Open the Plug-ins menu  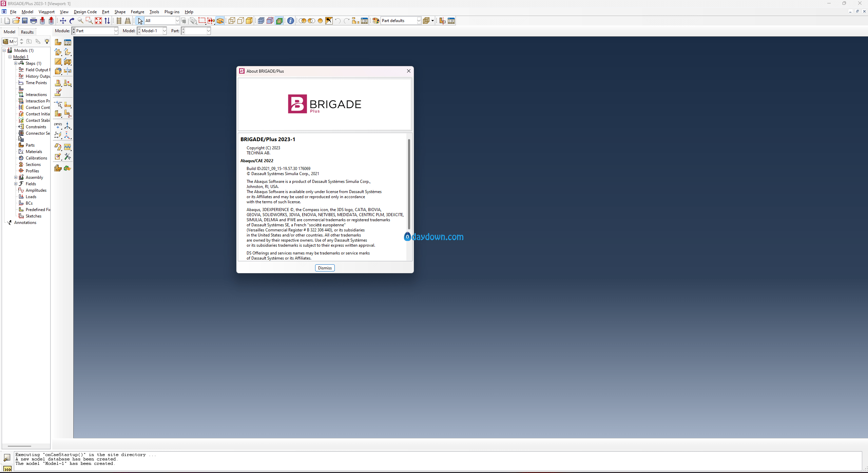[172, 12]
